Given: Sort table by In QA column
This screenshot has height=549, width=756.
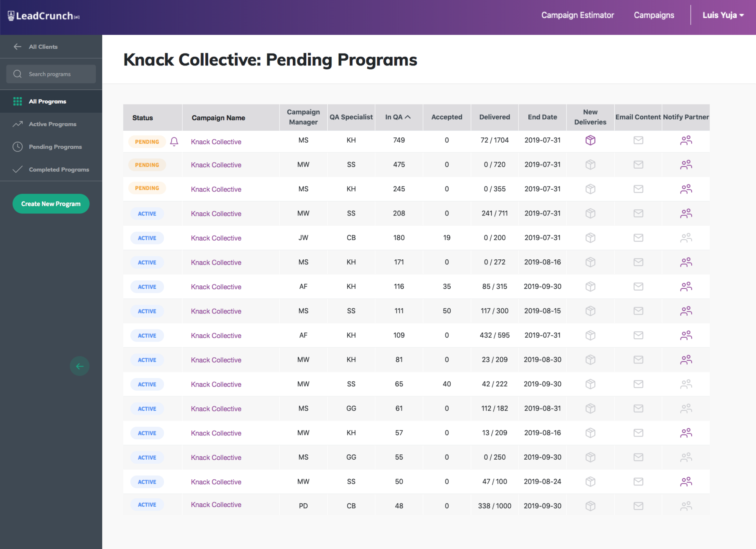Looking at the screenshot, I should (398, 117).
